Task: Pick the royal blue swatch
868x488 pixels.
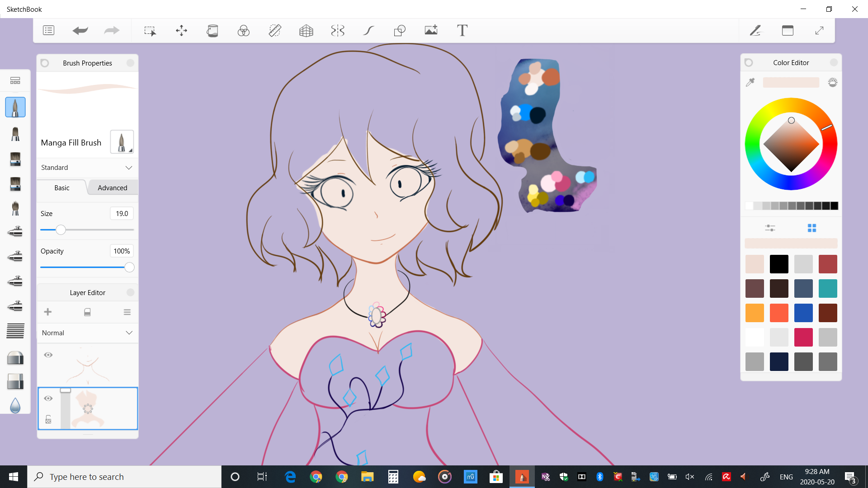Action: point(803,313)
